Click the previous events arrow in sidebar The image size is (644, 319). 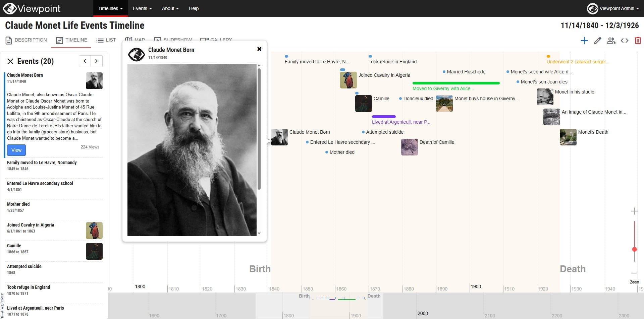[x=85, y=61]
